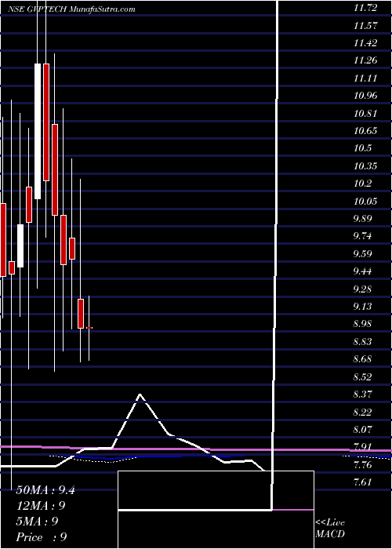Screen dimensions: 392x549
Task: Click the 8.52 price axis label
Action: click(362, 377)
